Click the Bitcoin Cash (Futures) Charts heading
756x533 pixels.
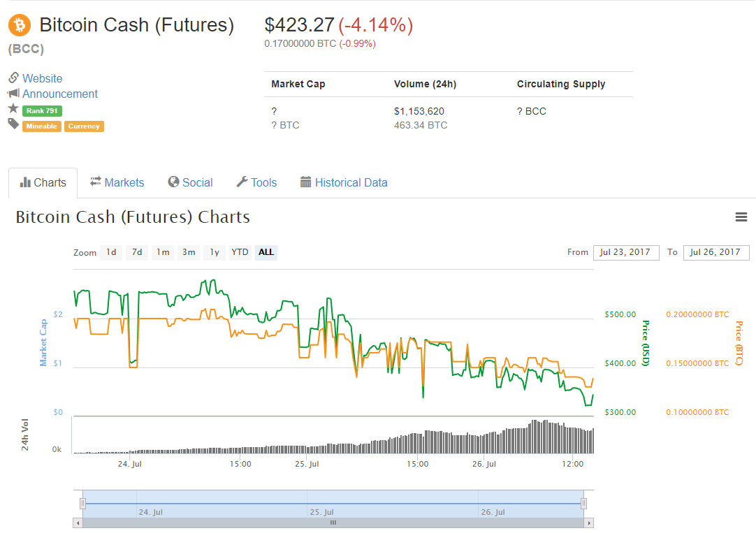(133, 217)
